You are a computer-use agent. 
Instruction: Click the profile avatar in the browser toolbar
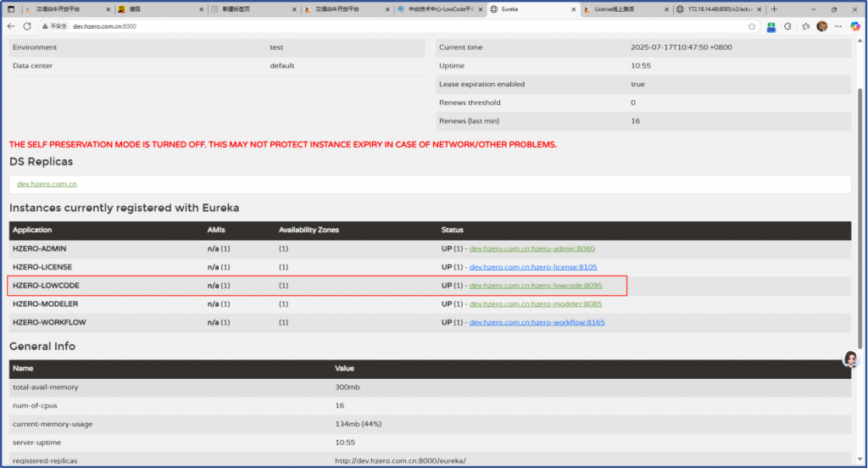click(821, 26)
